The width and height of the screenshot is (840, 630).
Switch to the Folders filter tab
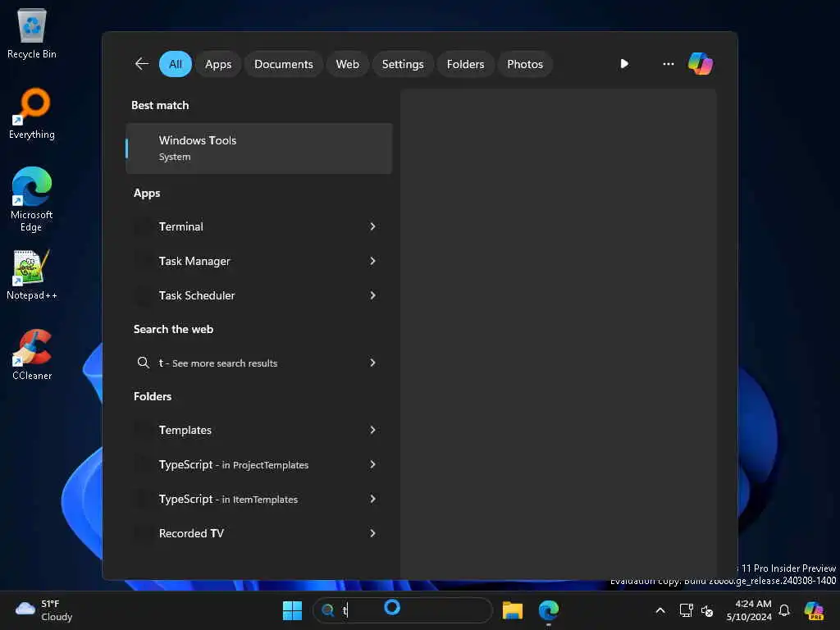(465, 64)
